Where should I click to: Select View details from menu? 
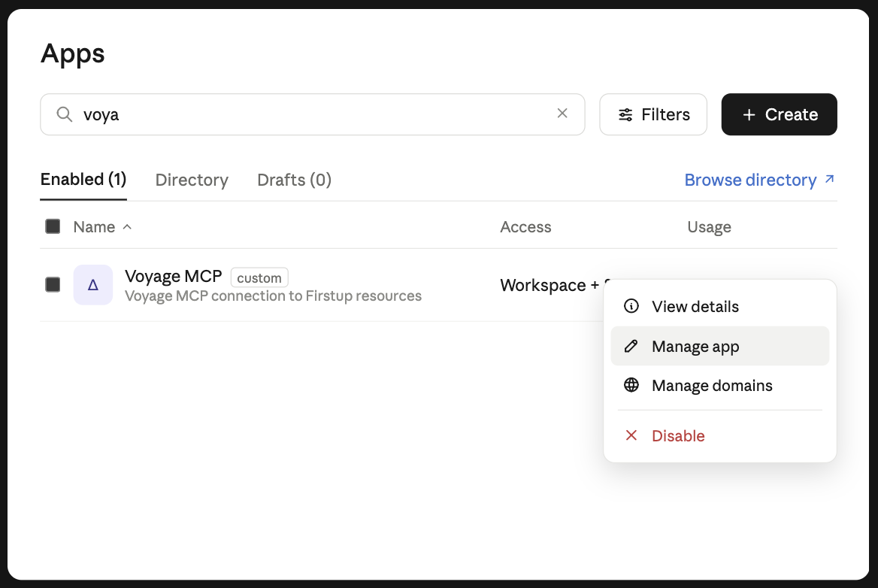(719, 306)
